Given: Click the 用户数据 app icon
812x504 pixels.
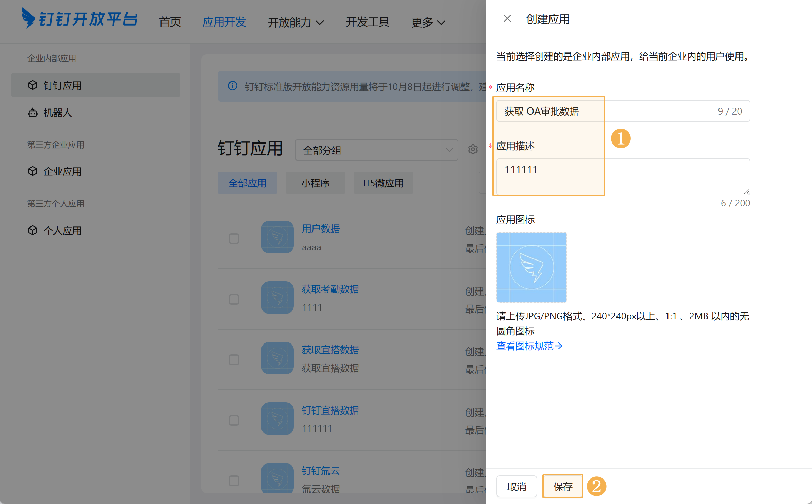Looking at the screenshot, I should click(277, 237).
